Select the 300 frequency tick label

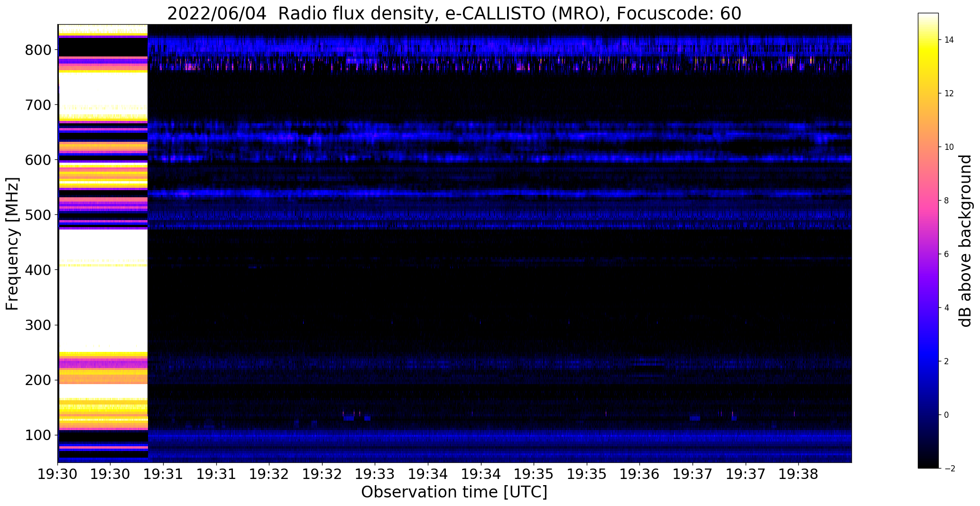tap(38, 325)
